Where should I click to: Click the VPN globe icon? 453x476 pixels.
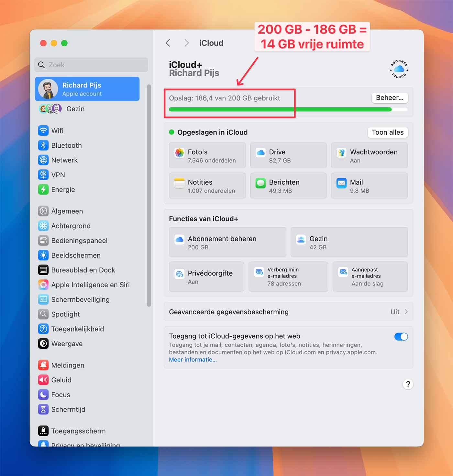click(43, 175)
